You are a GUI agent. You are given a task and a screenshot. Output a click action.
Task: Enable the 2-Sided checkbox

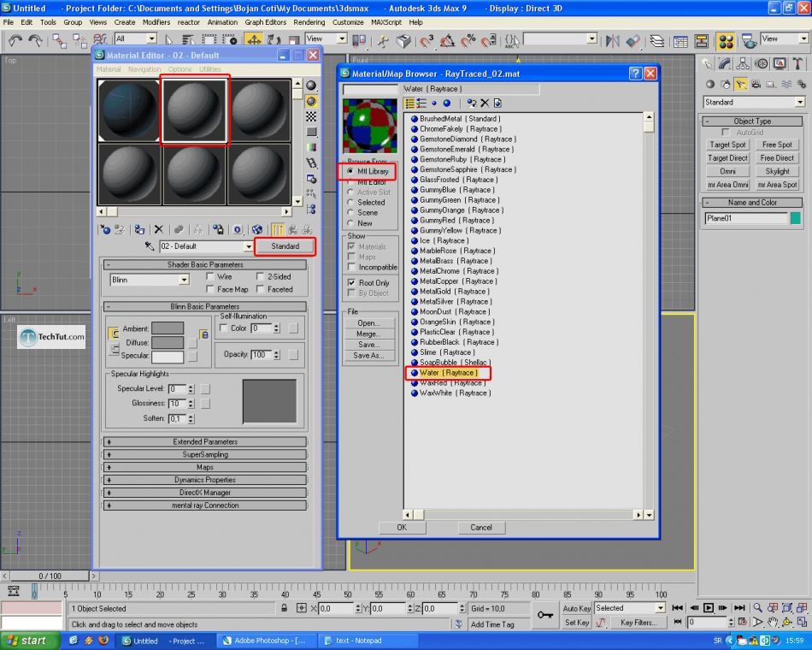click(261, 276)
